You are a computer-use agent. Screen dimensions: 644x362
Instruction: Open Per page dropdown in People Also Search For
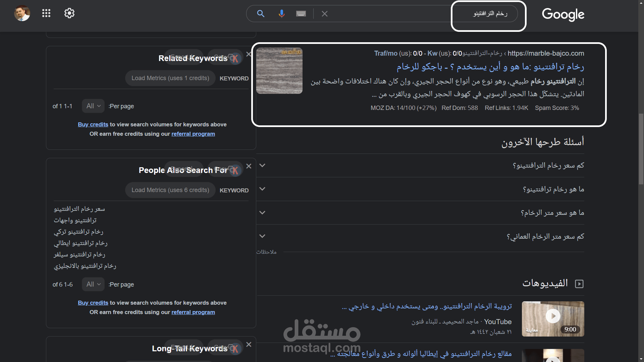tap(93, 285)
